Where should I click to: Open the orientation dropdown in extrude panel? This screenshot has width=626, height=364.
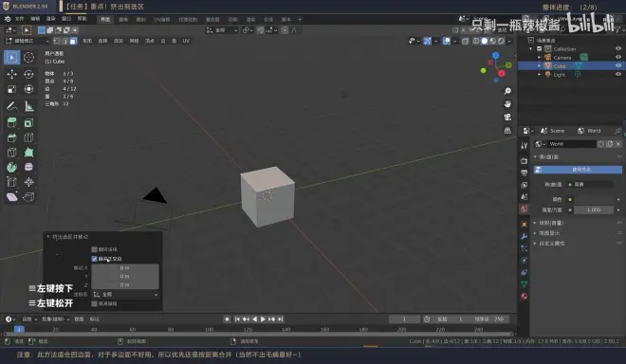125,294
